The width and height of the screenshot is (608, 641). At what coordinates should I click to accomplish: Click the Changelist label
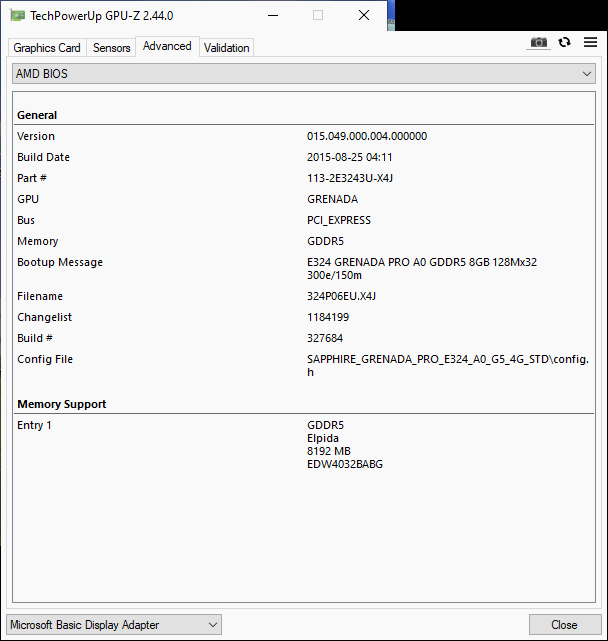tap(45, 317)
